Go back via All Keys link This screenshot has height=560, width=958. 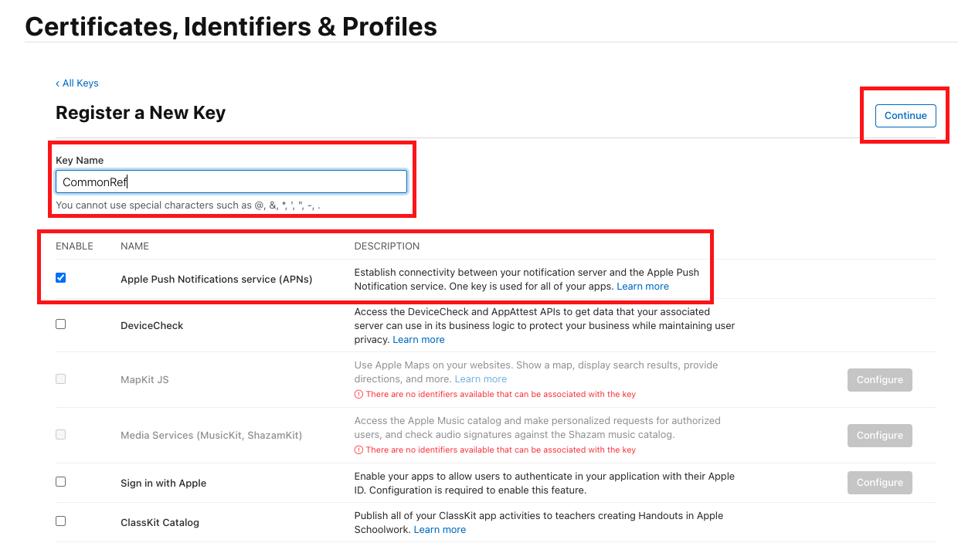pyautogui.click(x=77, y=83)
